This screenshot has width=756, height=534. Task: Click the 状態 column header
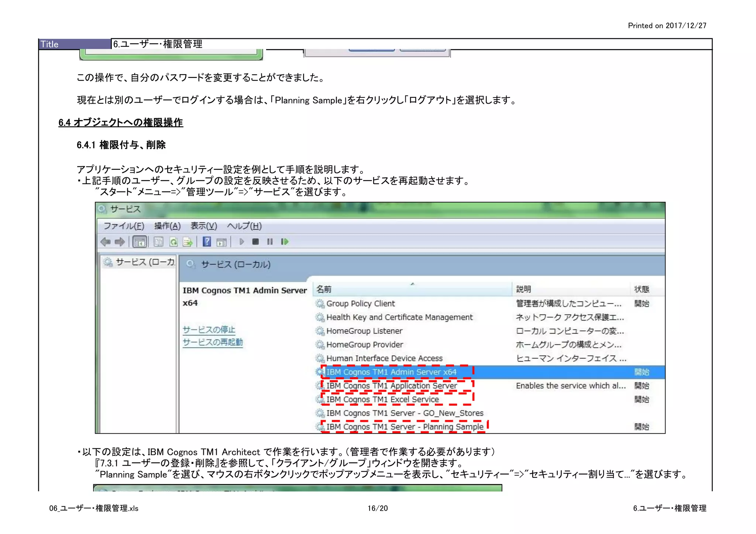coord(647,289)
